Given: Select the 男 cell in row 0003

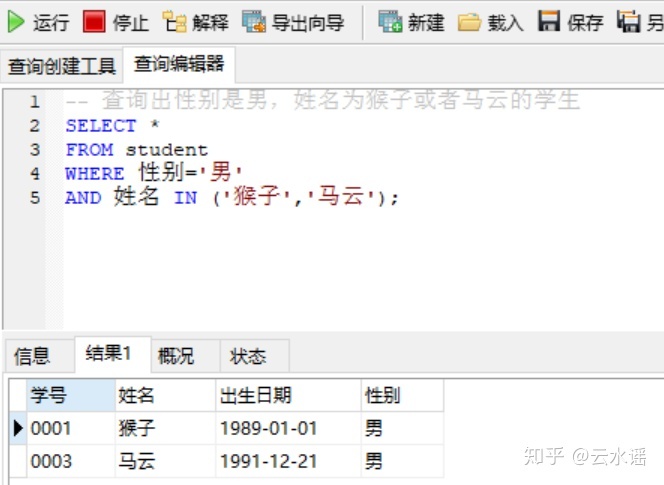Looking at the screenshot, I should point(402,461).
